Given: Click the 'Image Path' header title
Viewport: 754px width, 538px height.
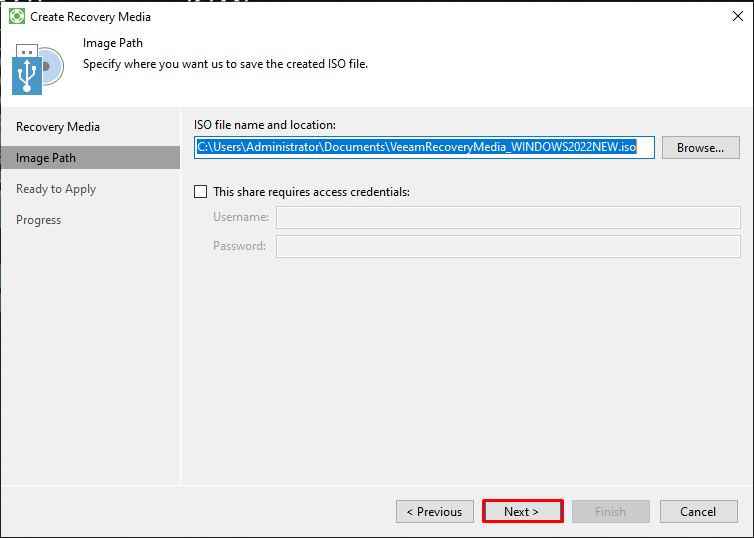Looking at the screenshot, I should coord(113,43).
